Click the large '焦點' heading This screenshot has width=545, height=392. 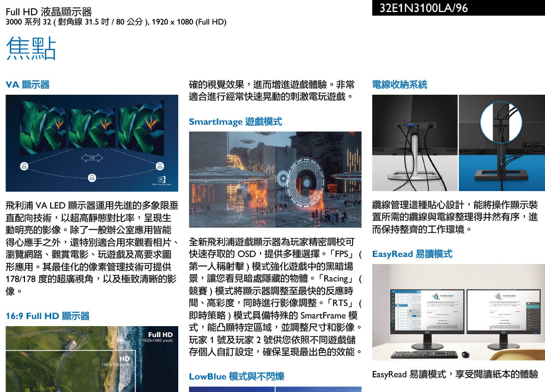[31, 48]
